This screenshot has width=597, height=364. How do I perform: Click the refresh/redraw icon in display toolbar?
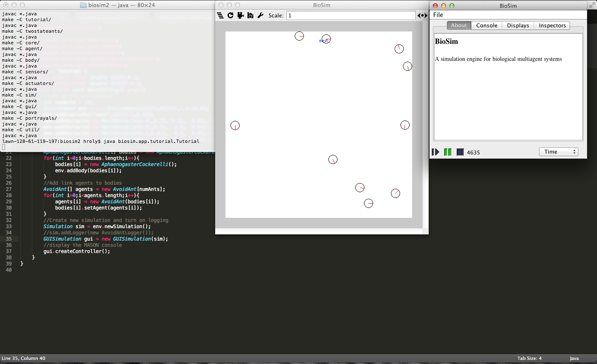coord(231,15)
